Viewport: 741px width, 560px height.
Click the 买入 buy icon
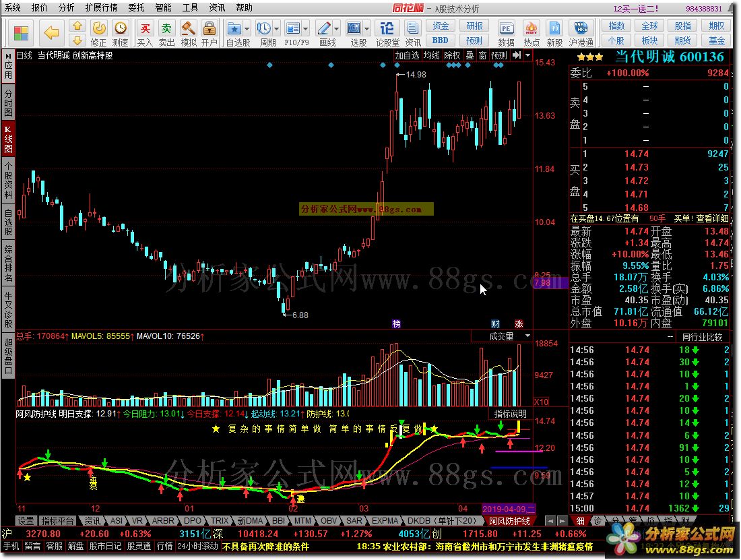(145, 33)
